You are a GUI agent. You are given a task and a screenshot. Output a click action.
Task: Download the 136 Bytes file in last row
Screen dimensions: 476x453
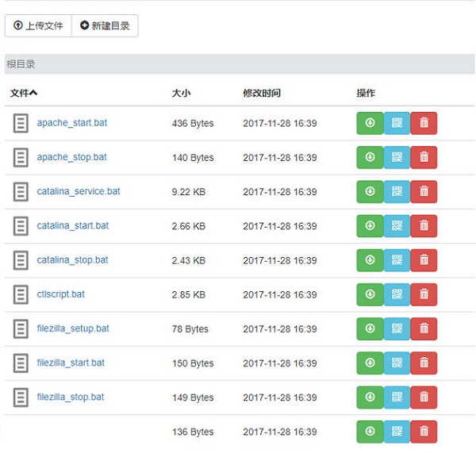point(370,432)
